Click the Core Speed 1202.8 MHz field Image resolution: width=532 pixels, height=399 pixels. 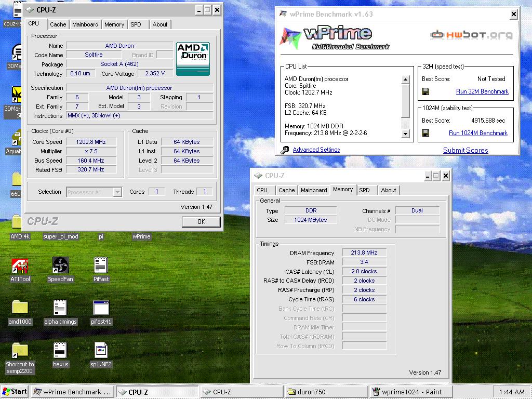tap(91, 142)
